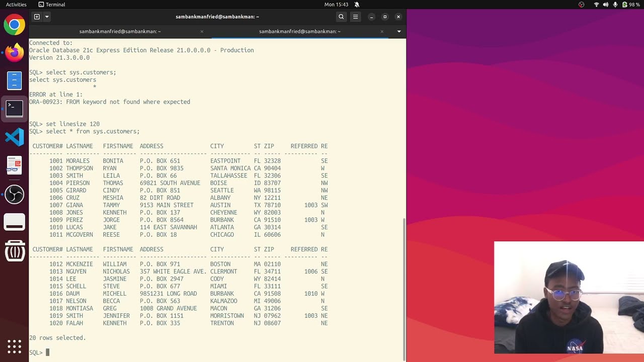The height and width of the screenshot is (362, 644).
Task: Open Google Chrome from the dock
Action: pyautogui.click(x=14, y=25)
